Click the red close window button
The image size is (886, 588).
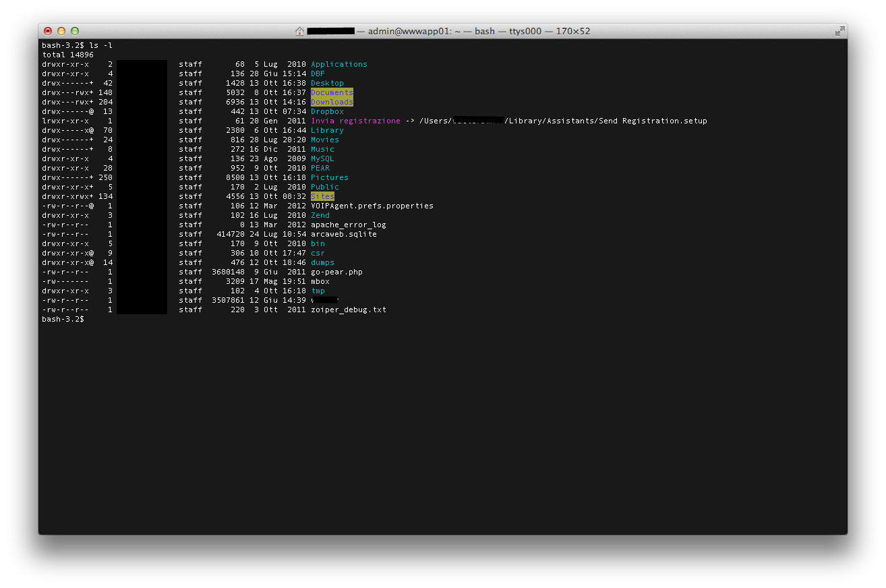[48, 31]
